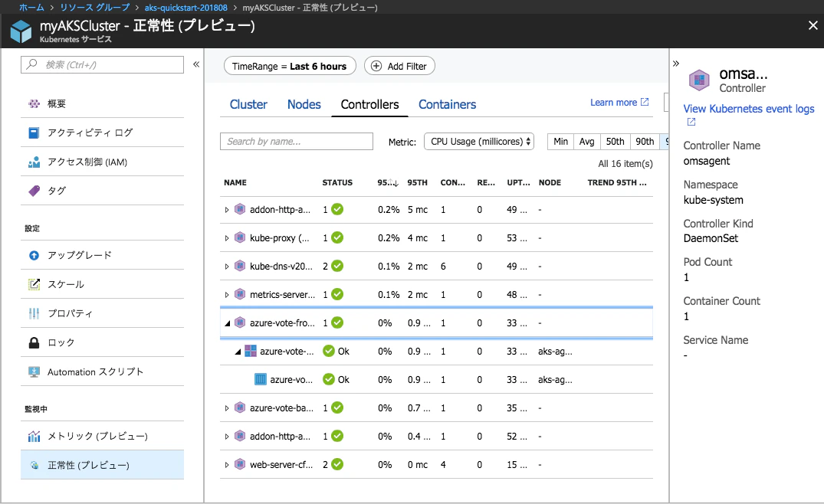Collapse the left sidebar with double chevron
The image size is (824, 504).
pyautogui.click(x=196, y=64)
